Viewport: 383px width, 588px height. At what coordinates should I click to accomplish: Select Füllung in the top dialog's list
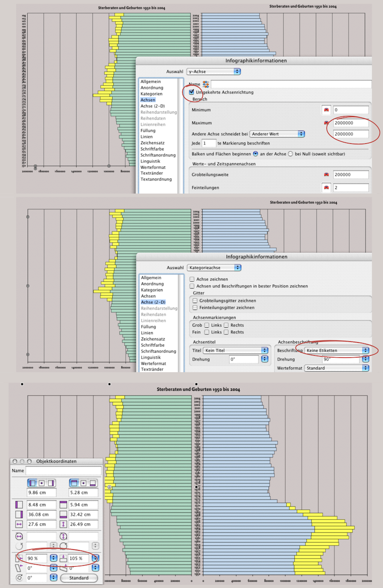[x=148, y=130]
